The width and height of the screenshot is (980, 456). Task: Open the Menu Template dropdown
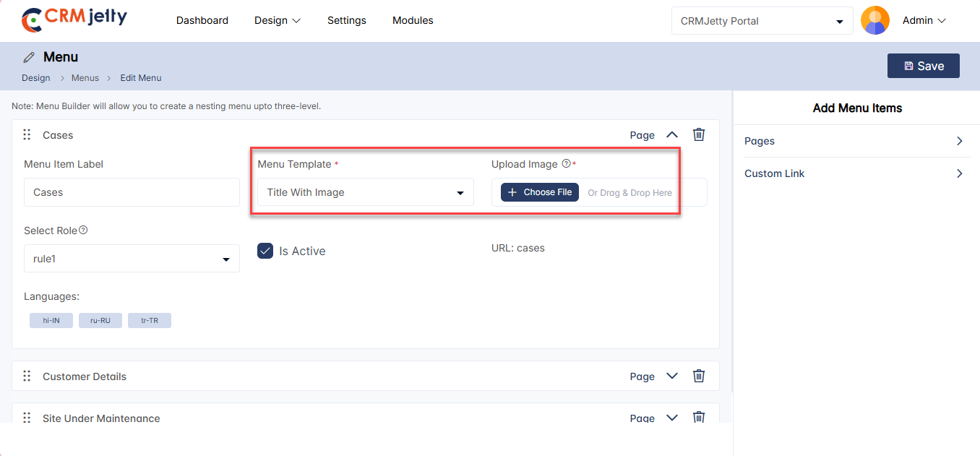(x=365, y=193)
